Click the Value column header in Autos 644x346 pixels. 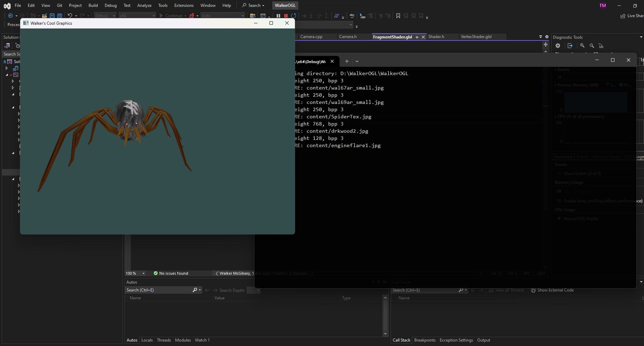[220, 298]
